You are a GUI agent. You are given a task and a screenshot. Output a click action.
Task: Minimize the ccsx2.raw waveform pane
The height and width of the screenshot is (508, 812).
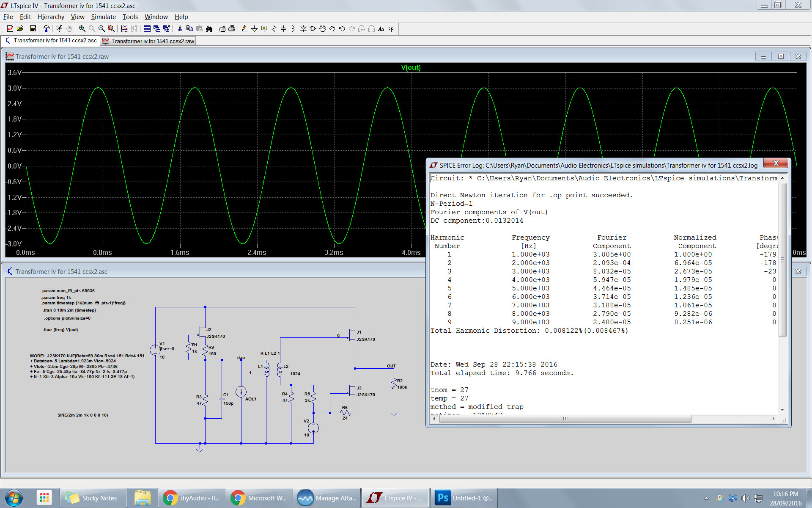763,56
